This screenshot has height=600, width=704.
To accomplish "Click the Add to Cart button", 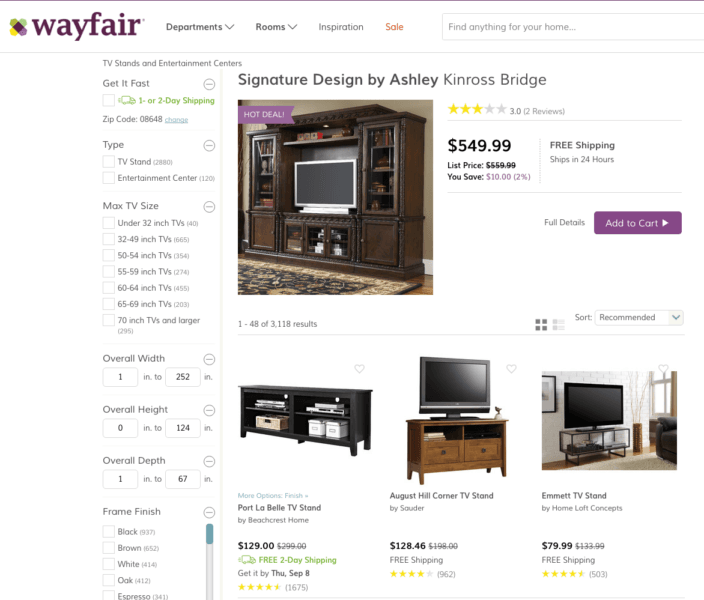I will pos(638,223).
